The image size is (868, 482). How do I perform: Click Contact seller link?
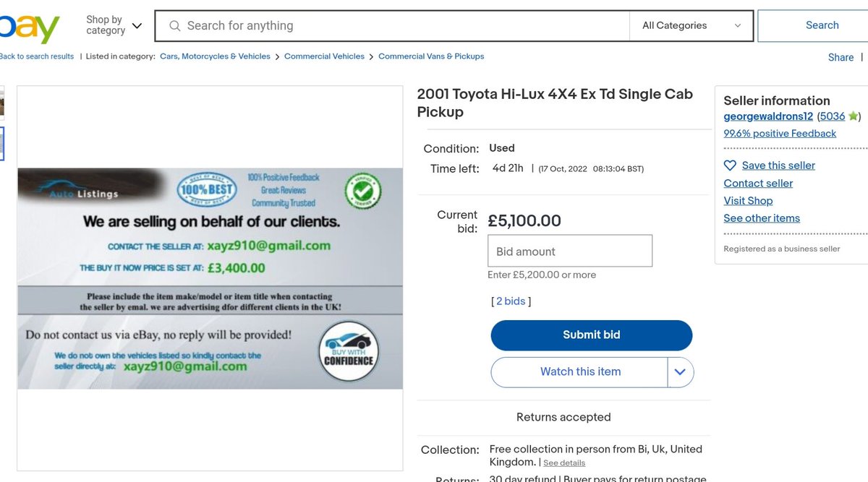758,184
